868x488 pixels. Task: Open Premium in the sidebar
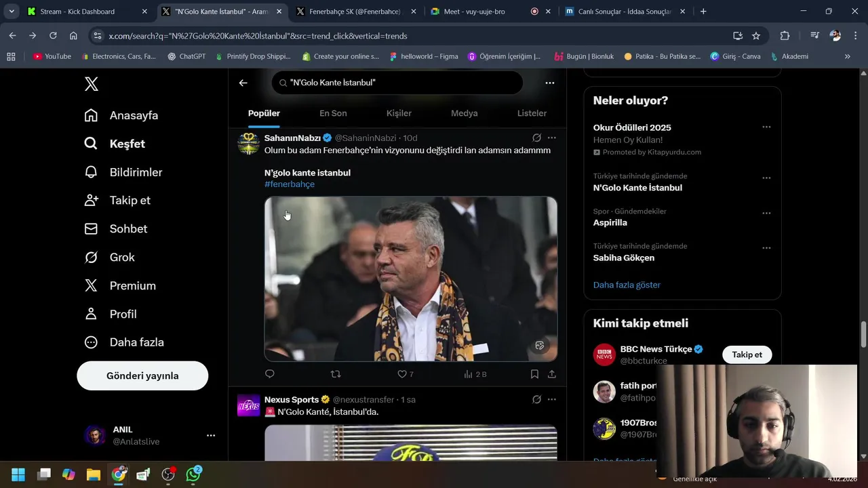119,286
